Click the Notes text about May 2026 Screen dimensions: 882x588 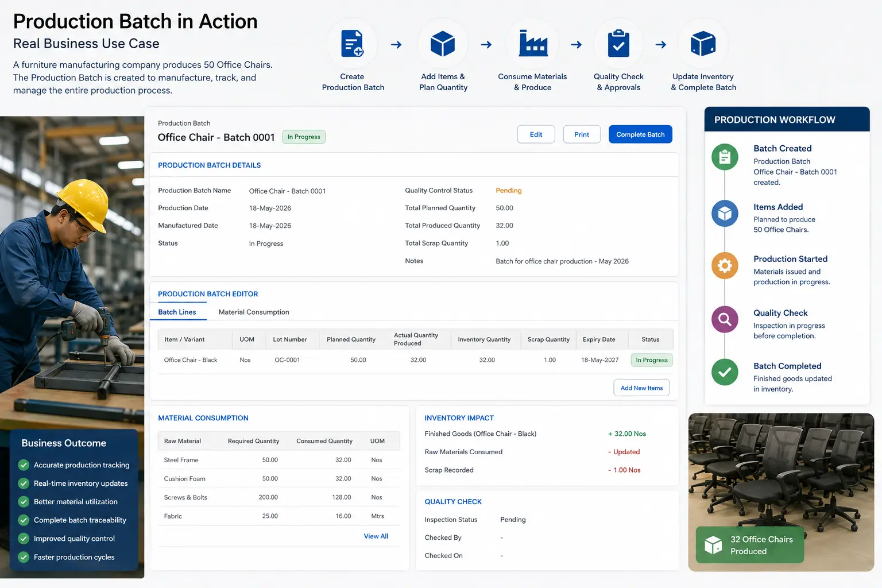tap(562, 261)
